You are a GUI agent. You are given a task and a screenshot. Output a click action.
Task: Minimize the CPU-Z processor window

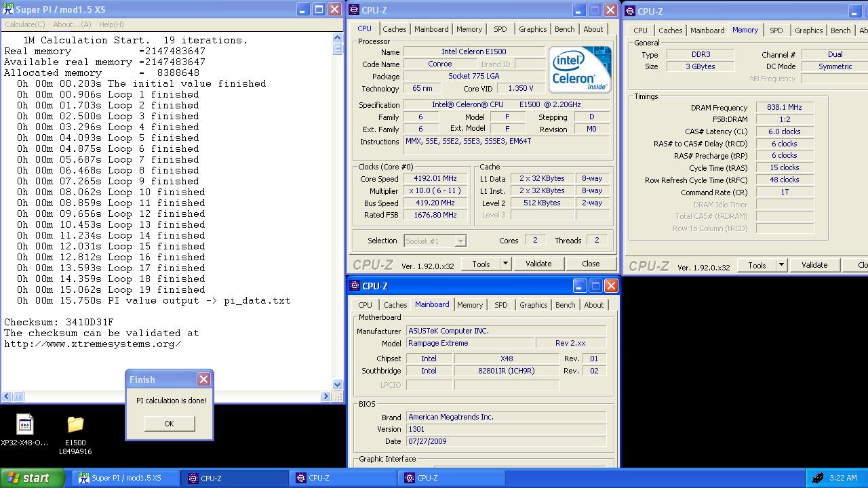(x=578, y=10)
